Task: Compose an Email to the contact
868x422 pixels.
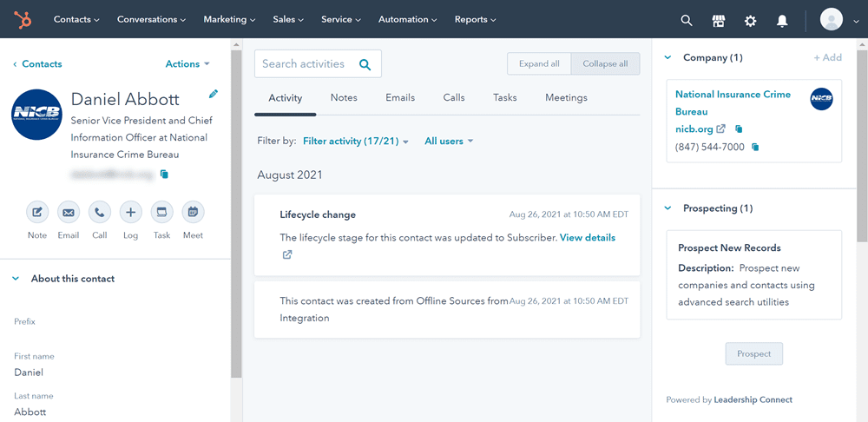Action: [x=68, y=212]
